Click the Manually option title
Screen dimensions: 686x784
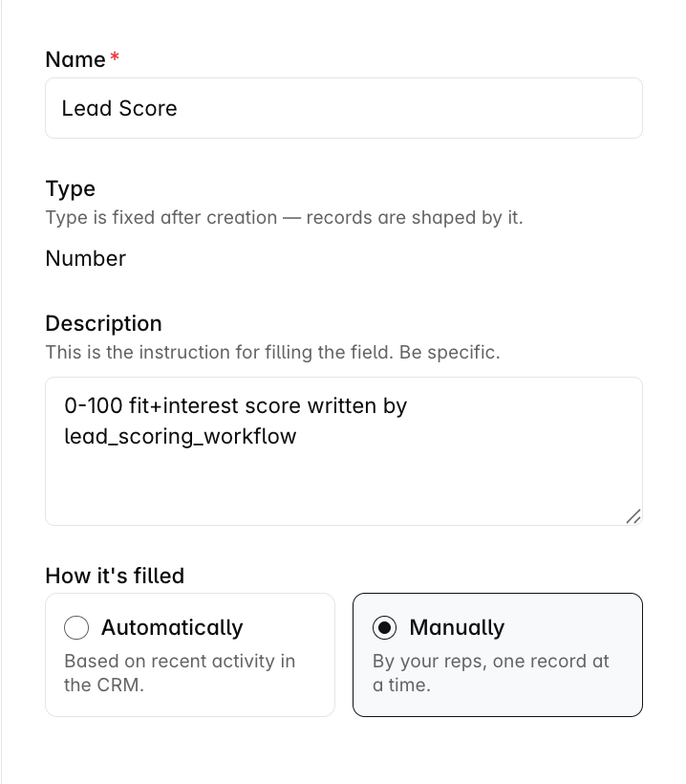pos(457,627)
